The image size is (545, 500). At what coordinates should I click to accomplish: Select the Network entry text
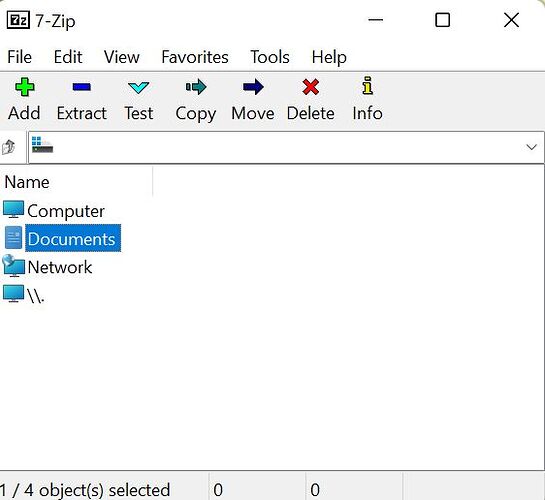[x=59, y=267]
